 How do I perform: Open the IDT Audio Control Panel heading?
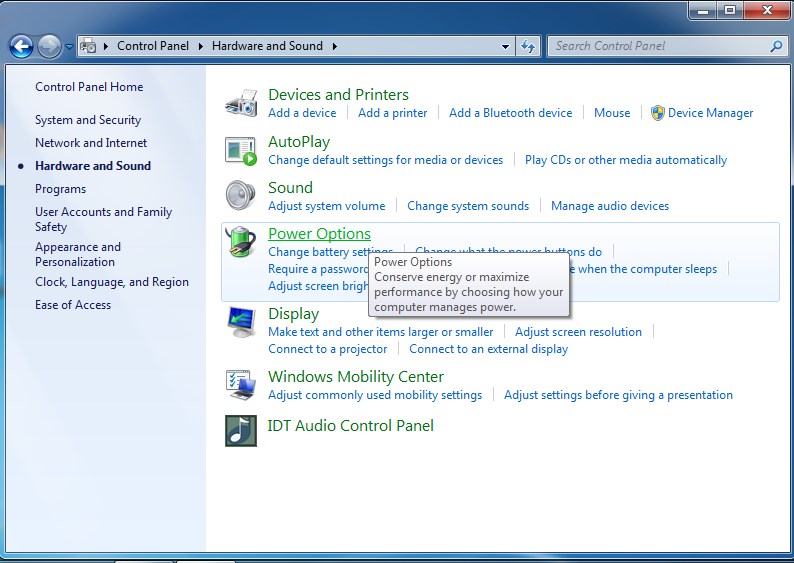350,426
